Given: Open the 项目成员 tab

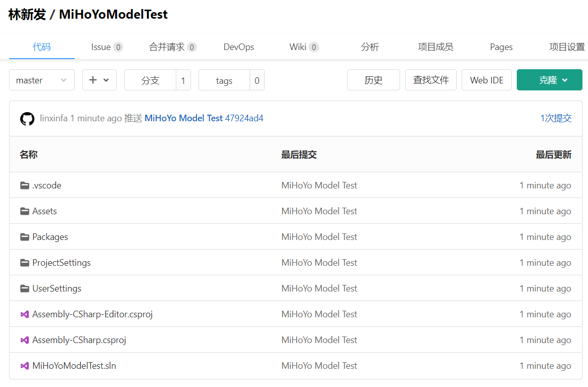Looking at the screenshot, I should click(435, 47).
